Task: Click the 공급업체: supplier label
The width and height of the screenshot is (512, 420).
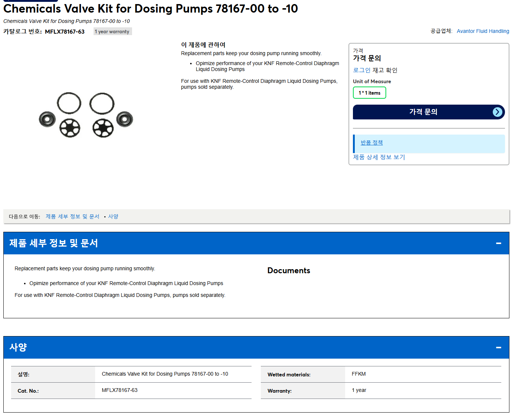Action: click(x=441, y=31)
